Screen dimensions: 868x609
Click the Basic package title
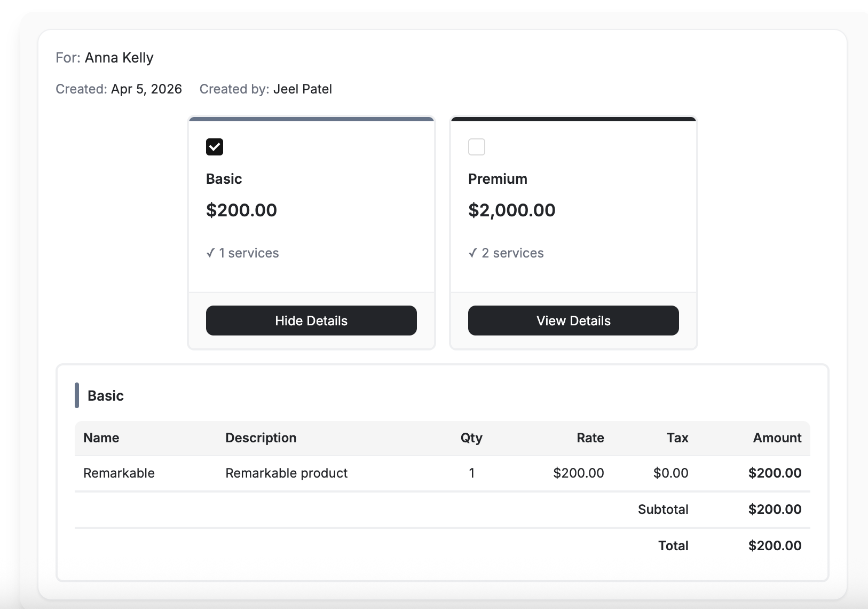(224, 179)
